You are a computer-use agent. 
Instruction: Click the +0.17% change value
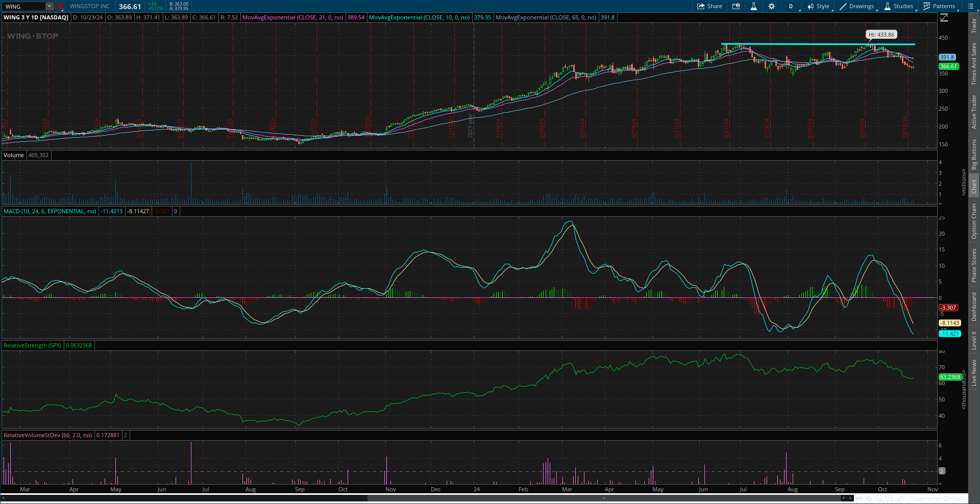[155, 9]
